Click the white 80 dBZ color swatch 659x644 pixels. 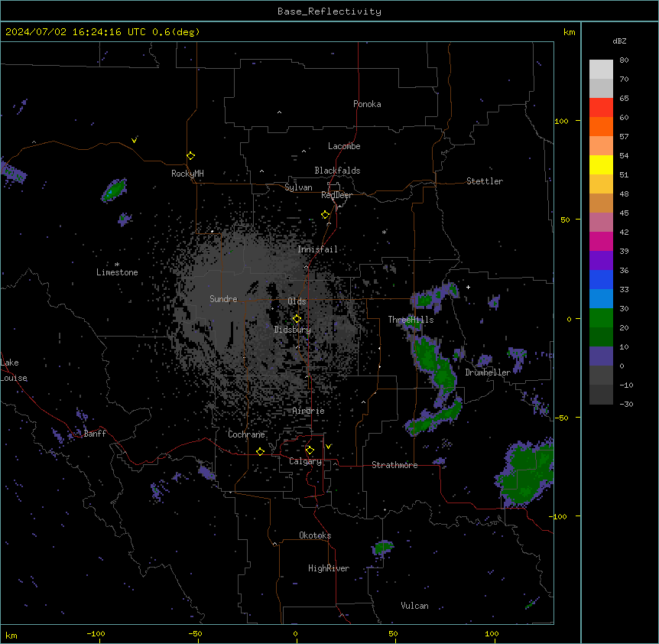[x=601, y=70]
